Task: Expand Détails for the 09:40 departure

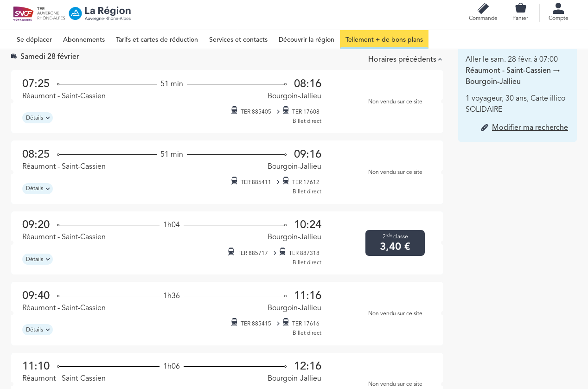Action: pos(38,330)
